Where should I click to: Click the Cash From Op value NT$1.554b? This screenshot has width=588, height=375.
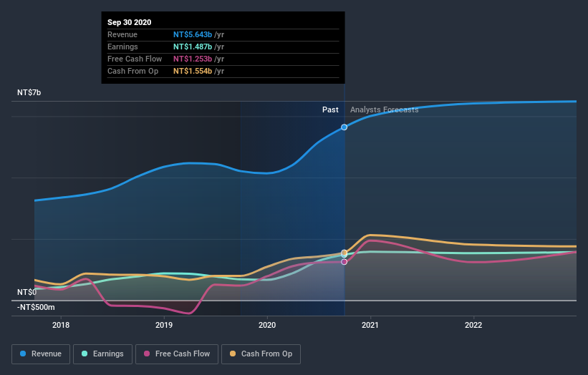[x=193, y=71]
